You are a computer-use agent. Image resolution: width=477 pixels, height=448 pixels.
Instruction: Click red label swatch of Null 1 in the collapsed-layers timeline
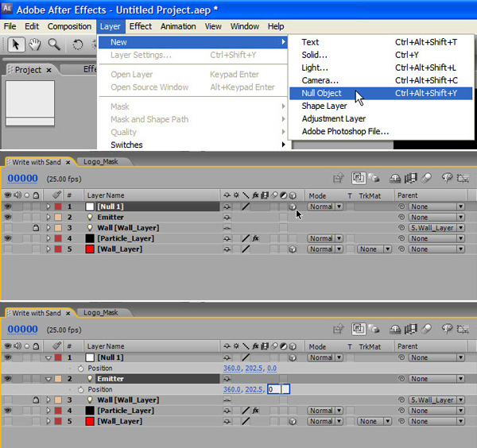click(58, 207)
